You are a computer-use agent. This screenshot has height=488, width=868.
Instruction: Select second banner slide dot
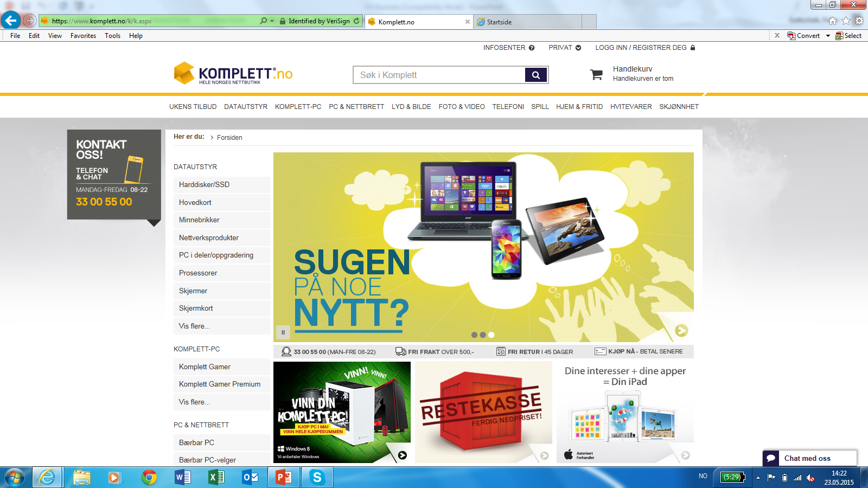click(x=483, y=335)
